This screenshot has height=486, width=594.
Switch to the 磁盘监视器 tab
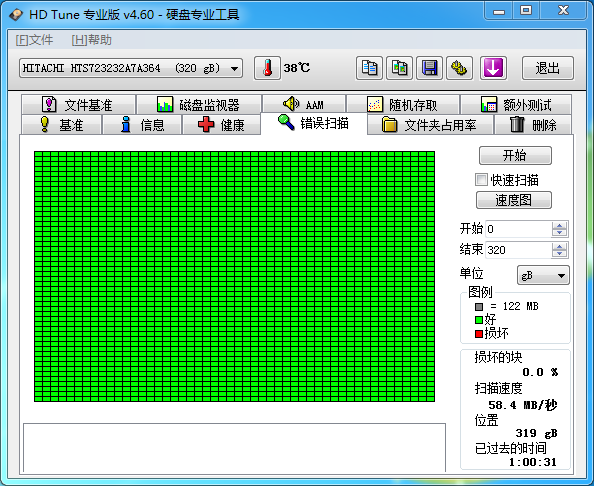pyautogui.click(x=199, y=105)
